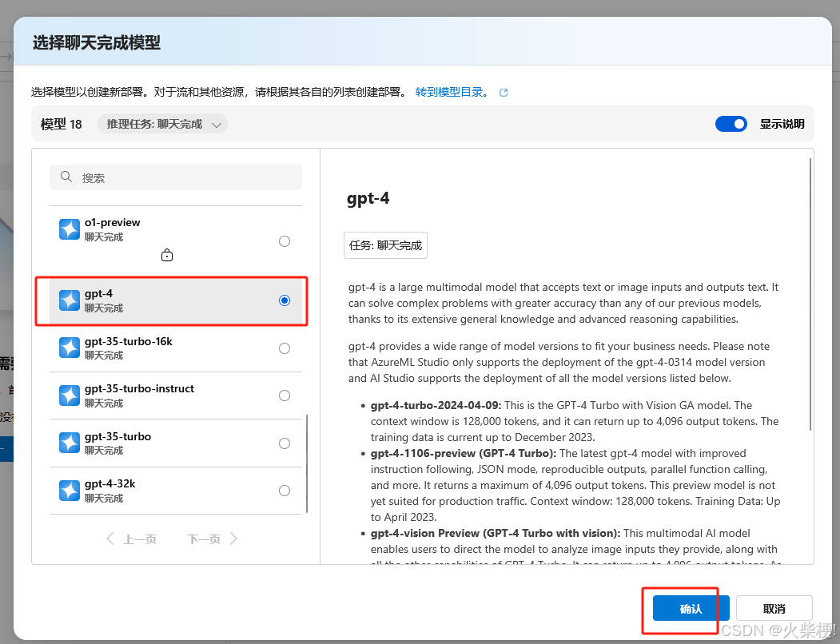The width and height of the screenshot is (840, 644).
Task: Click the gpt-35-turbo-instruct model icon
Action: point(69,396)
